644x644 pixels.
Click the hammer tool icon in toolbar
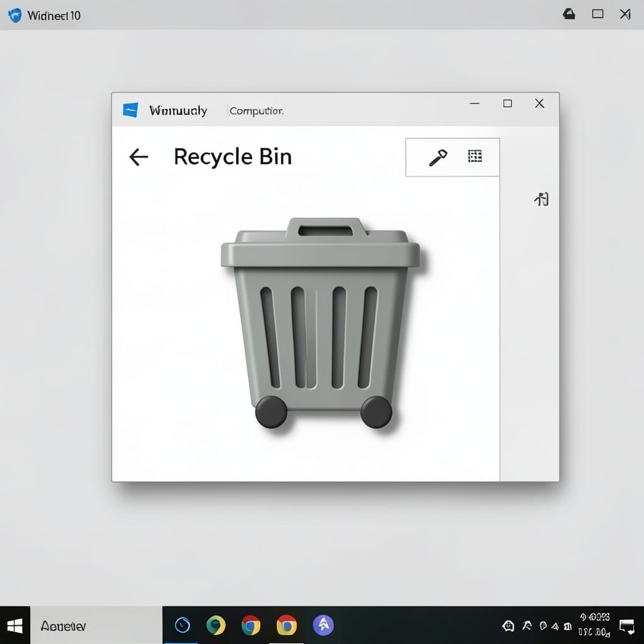point(438,158)
